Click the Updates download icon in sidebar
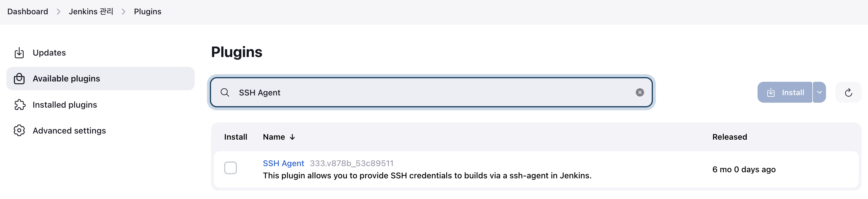The height and width of the screenshot is (199, 868). 19,52
